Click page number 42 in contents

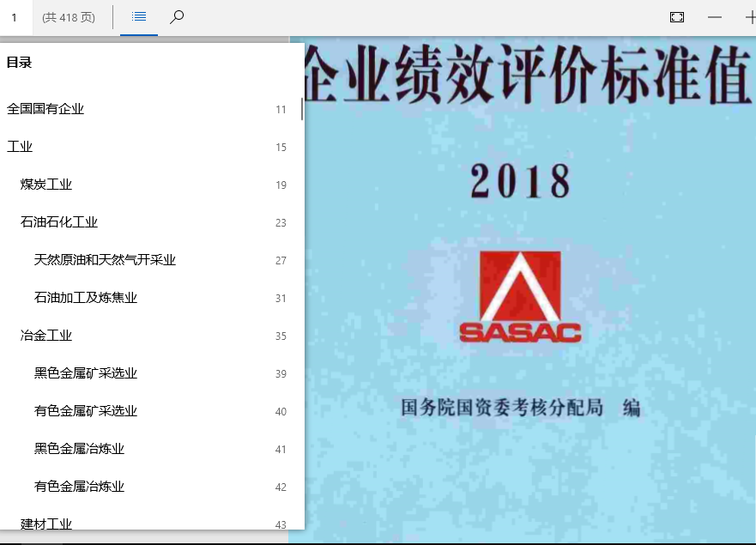click(281, 487)
